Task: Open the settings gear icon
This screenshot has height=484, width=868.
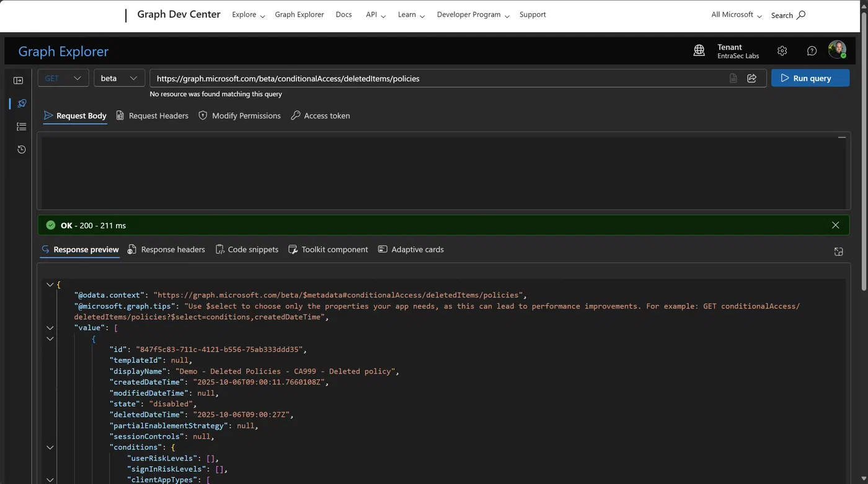Action: point(782,51)
